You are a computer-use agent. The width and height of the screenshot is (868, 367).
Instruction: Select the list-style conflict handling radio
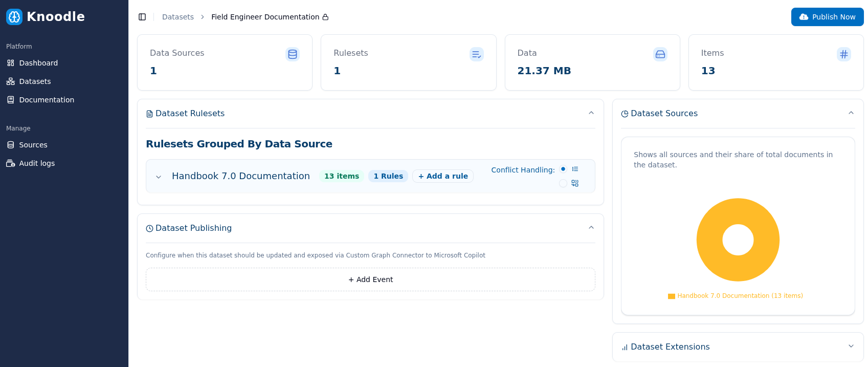563,169
